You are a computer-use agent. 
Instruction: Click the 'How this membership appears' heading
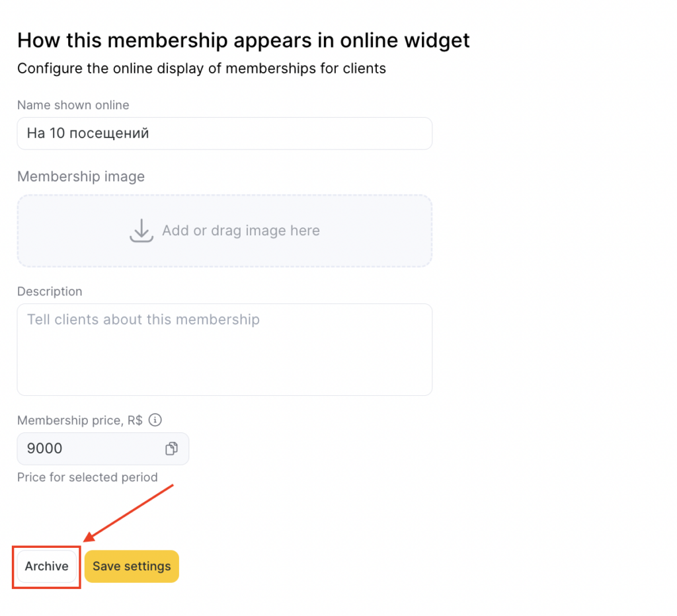[x=243, y=40]
